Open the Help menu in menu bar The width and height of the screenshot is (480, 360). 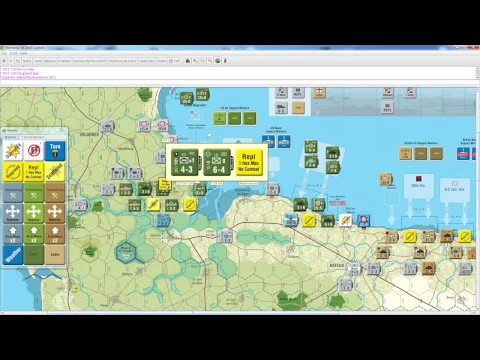tap(23, 53)
